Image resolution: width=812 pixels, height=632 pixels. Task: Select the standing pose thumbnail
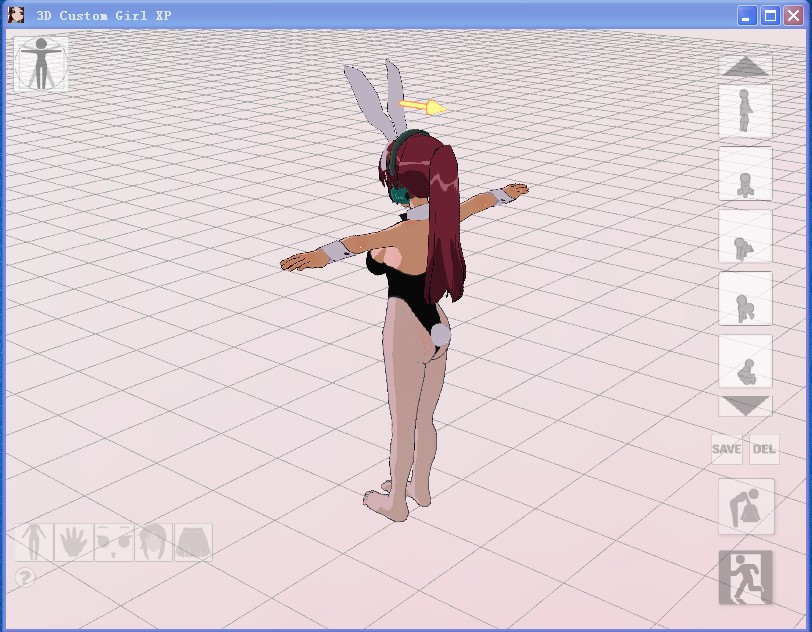coord(745,111)
